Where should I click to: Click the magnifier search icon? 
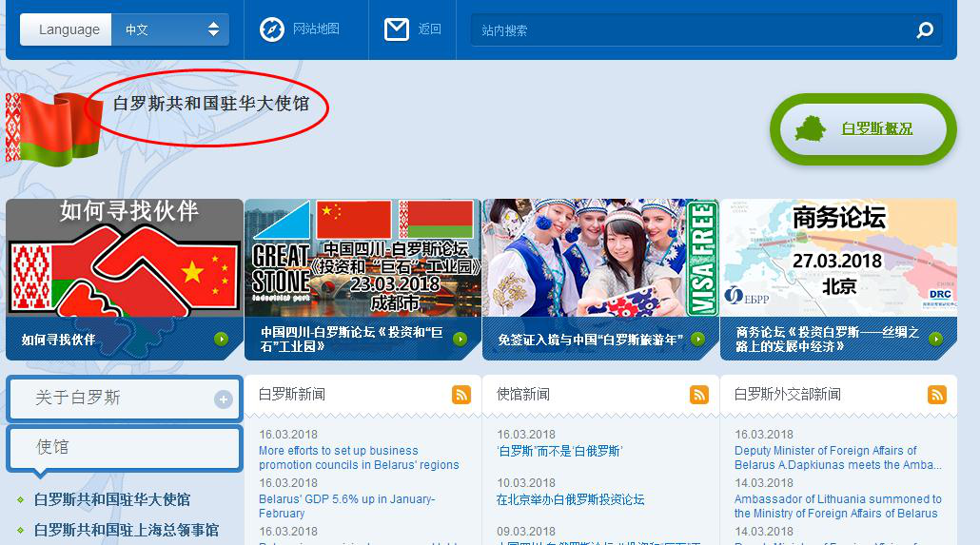point(925,30)
